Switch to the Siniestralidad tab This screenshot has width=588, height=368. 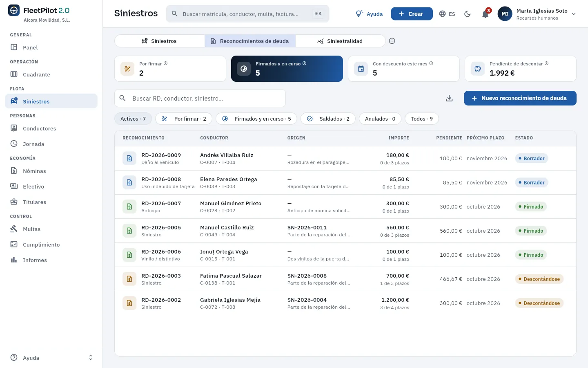click(x=340, y=41)
